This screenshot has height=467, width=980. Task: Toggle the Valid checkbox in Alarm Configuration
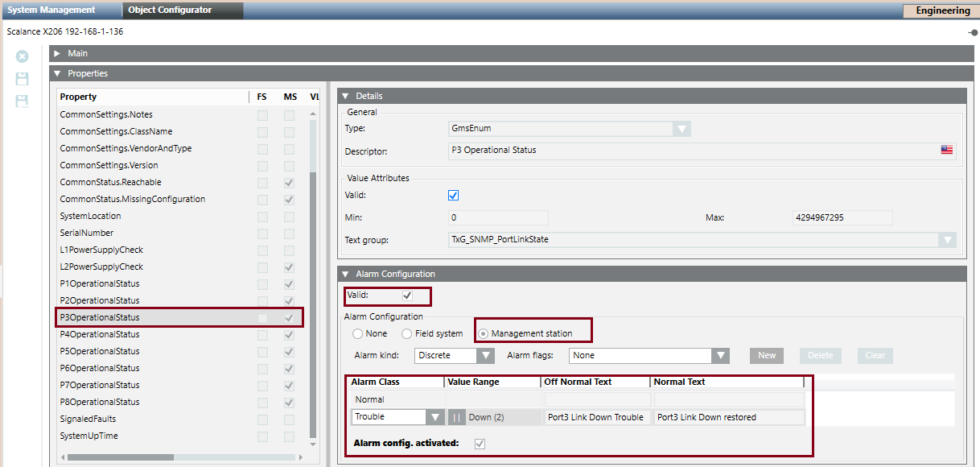point(407,295)
